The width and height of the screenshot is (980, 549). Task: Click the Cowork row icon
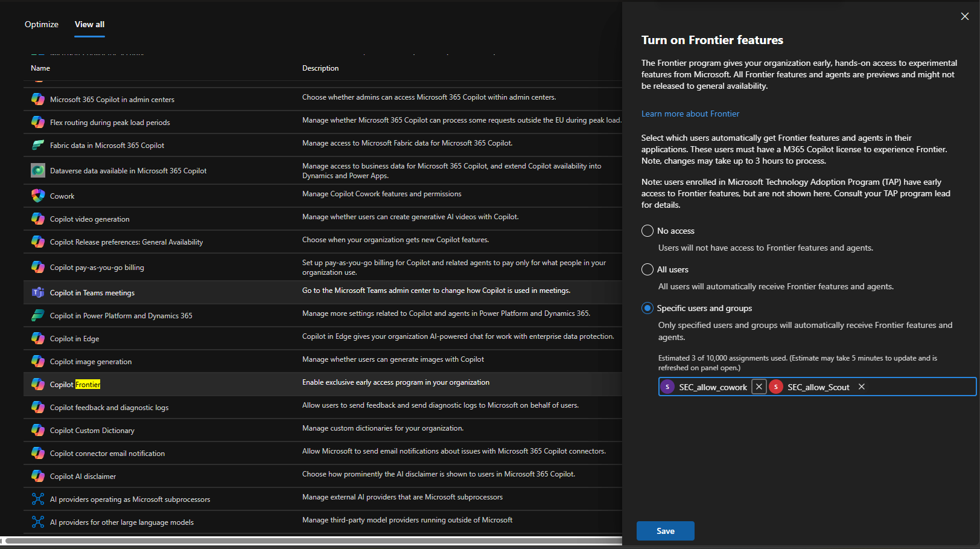click(x=38, y=196)
